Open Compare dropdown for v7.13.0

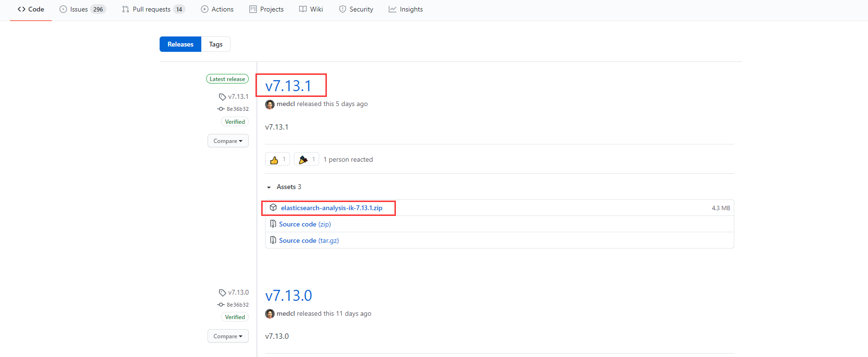(228, 336)
